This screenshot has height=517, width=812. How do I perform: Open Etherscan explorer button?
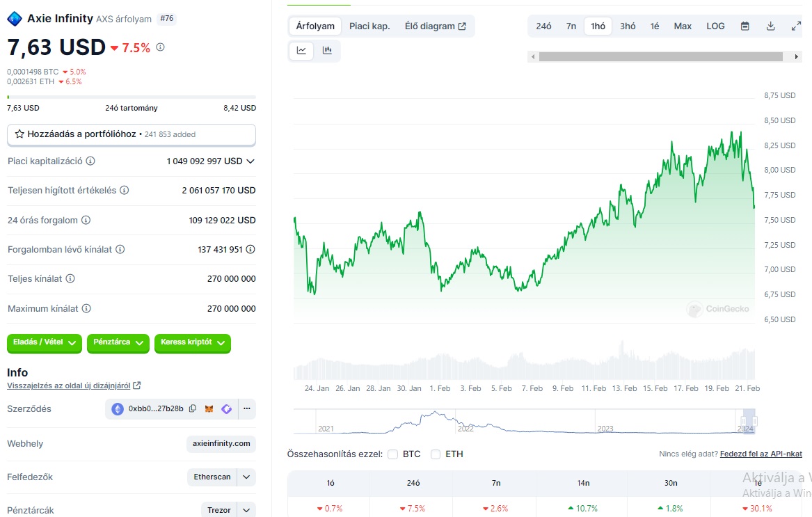coord(212,477)
